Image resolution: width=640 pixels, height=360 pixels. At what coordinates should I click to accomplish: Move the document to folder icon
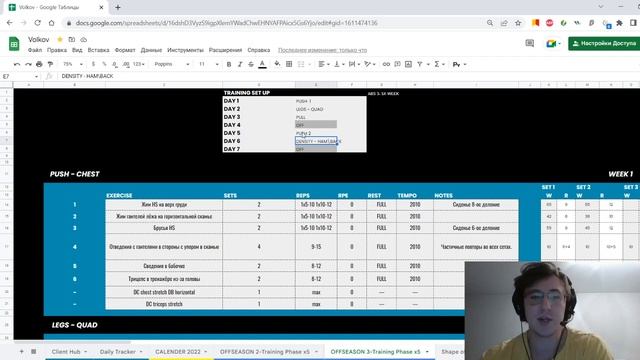click(72, 40)
